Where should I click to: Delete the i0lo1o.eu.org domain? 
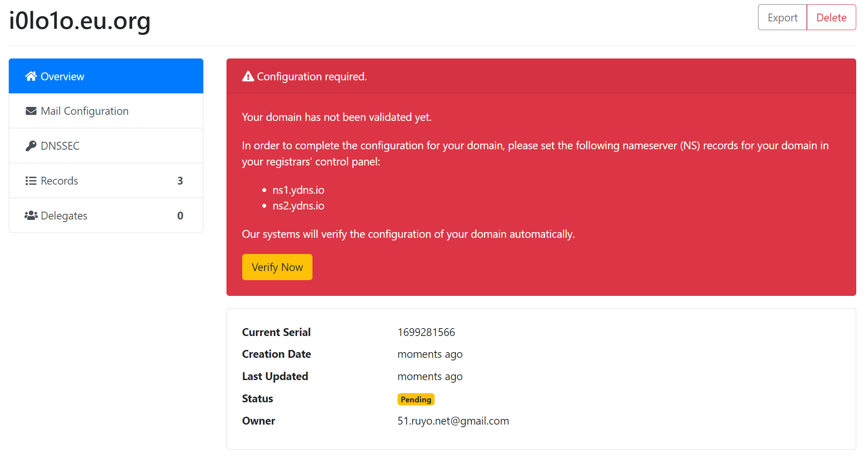pos(831,17)
